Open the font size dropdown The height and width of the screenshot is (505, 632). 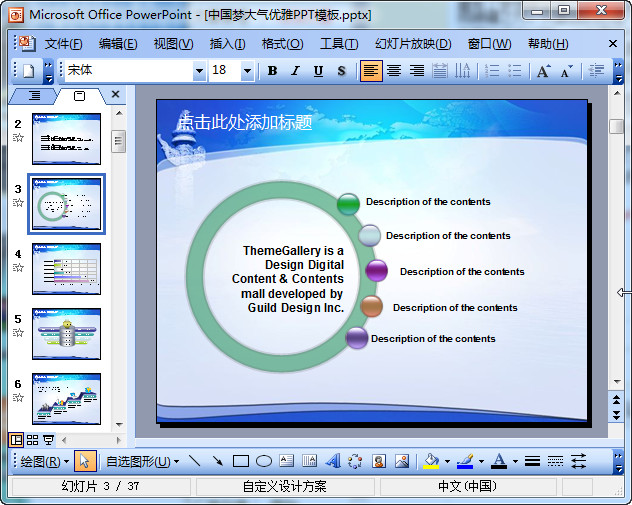(x=247, y=71)
